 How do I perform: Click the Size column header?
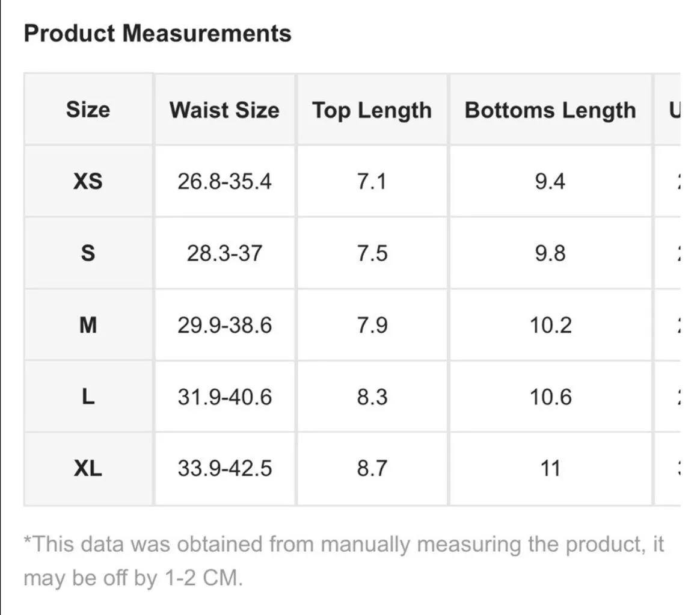[x=88, y=110]
